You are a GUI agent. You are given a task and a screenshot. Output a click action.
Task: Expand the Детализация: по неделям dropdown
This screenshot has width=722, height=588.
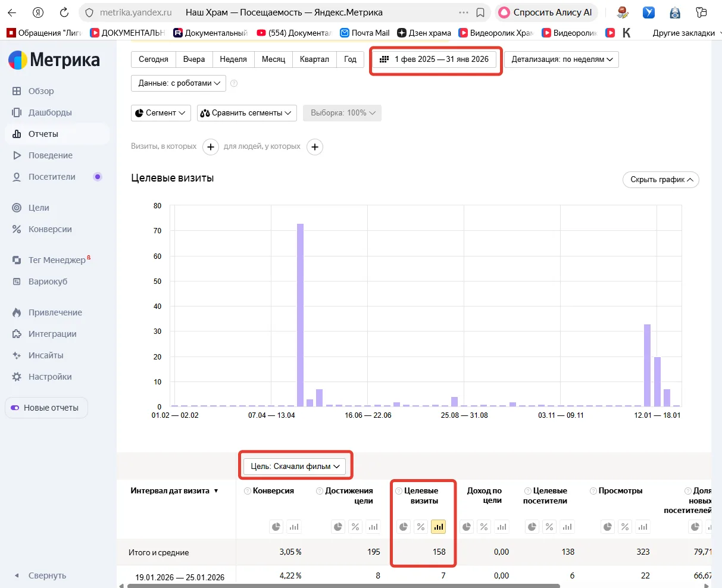tap(561, 60)
